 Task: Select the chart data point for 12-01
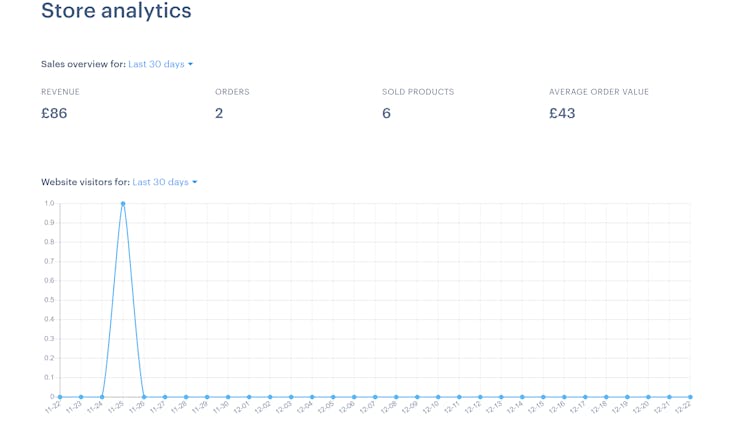pos(249,397)
